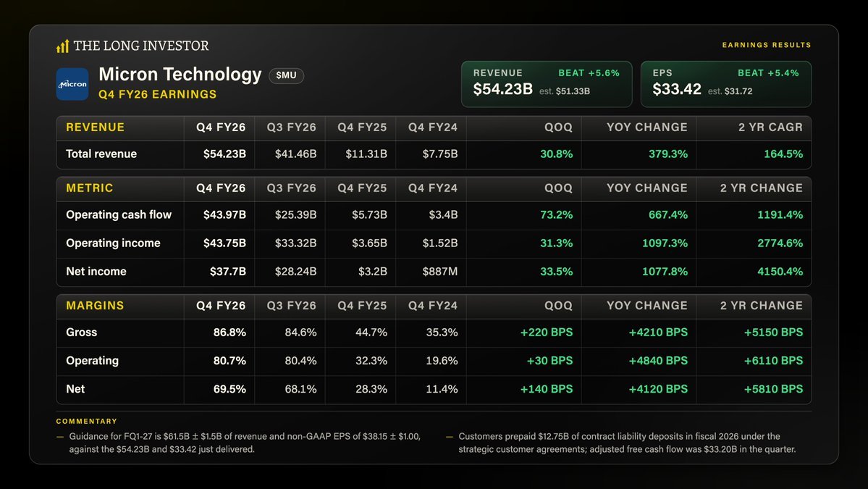This screenshot has width=868, height=489.
Task: Click Operating margin YOY +4840 BPS
Action: pyautogui.click(x=658, y=361)
